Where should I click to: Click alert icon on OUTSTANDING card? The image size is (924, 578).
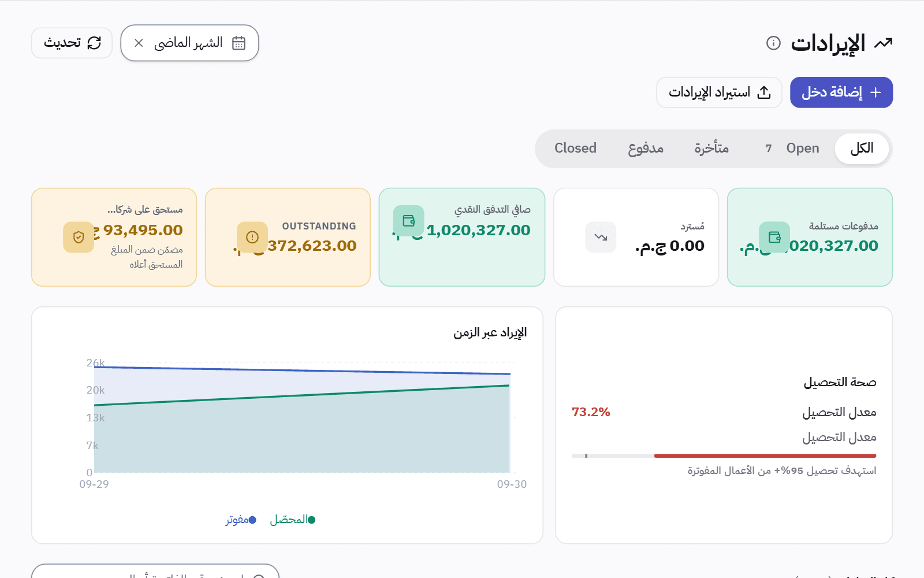pos(252,237)
